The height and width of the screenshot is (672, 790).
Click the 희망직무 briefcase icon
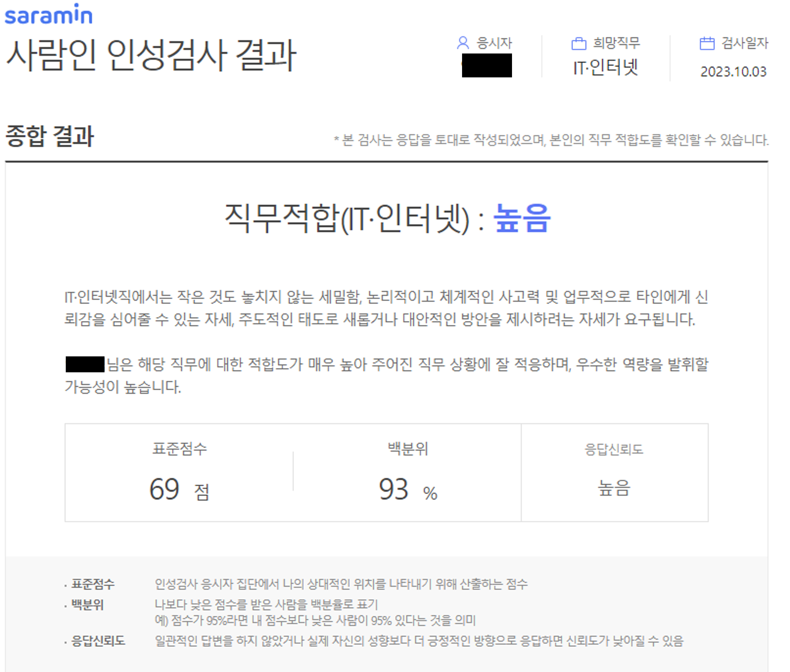click(579, 43)
